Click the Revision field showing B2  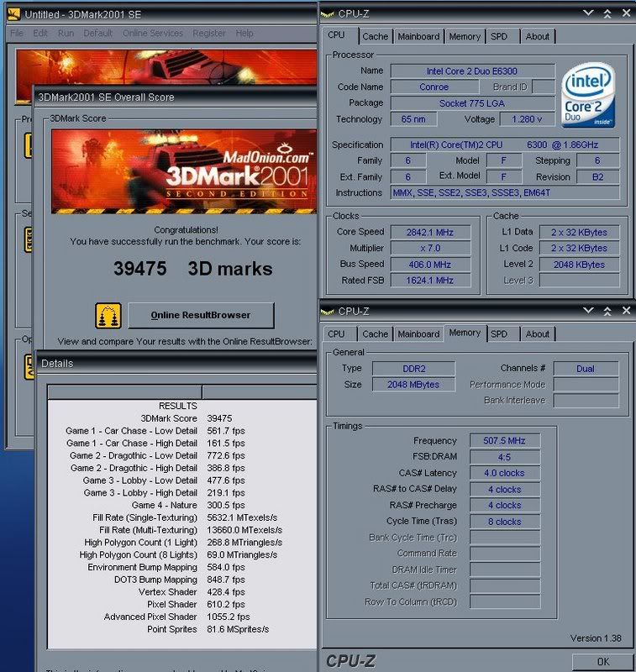tap(598, 177)
